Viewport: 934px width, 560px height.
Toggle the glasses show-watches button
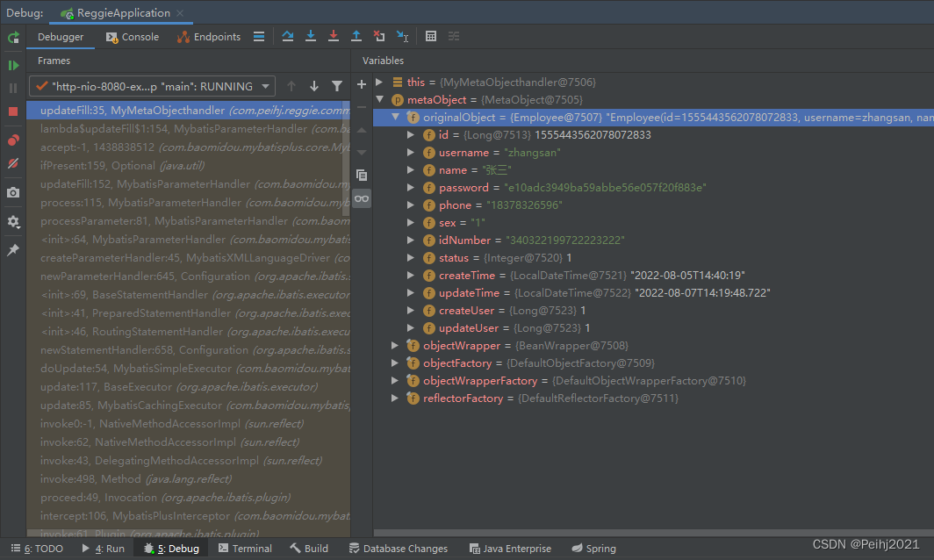[x=362, y=199]
